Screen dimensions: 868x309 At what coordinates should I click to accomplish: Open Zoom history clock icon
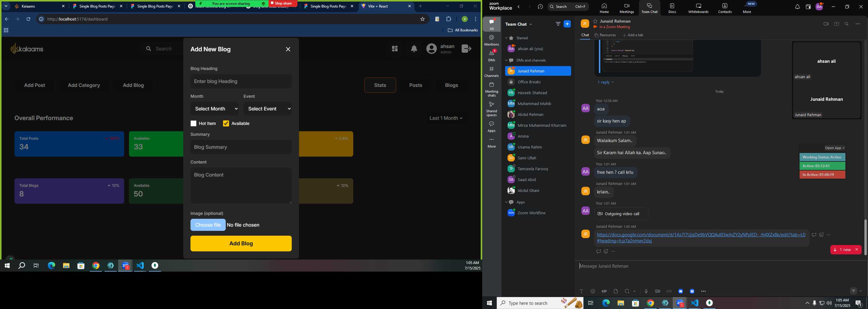(x=540, y=7)
